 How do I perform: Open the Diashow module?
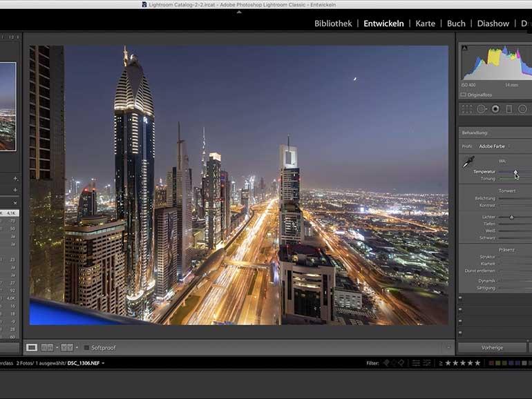click(493, 23)
